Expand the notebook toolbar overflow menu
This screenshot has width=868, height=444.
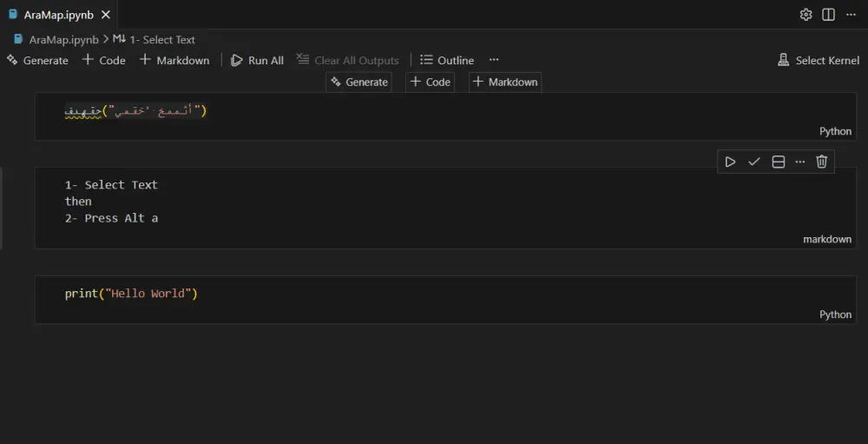[494, 60]
